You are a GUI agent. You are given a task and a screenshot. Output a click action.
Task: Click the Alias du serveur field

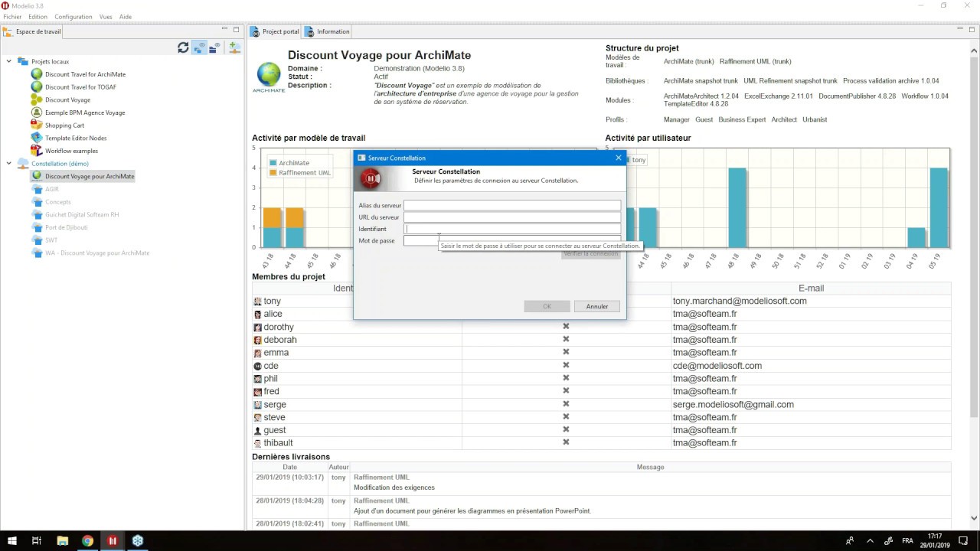[512, 205]
